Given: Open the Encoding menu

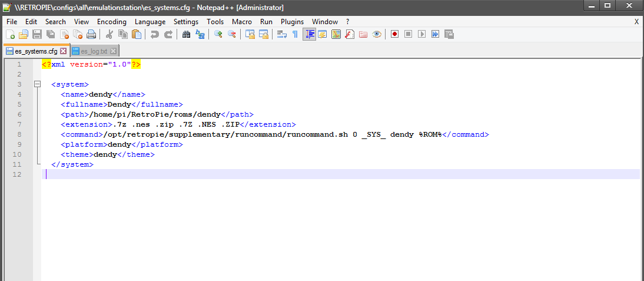Looking at the screenshot, I should 112,22.
